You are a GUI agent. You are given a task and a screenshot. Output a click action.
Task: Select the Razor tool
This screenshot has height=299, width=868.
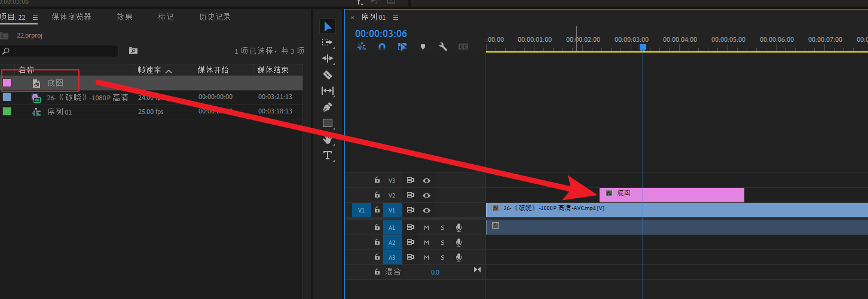click(327, 75)
